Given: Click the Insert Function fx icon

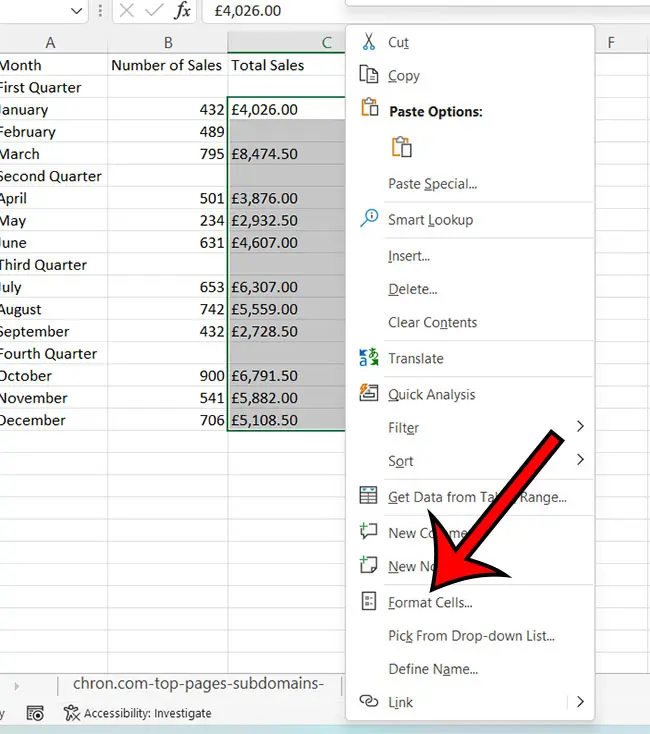Looking at the screenshot, I should 182,11.
